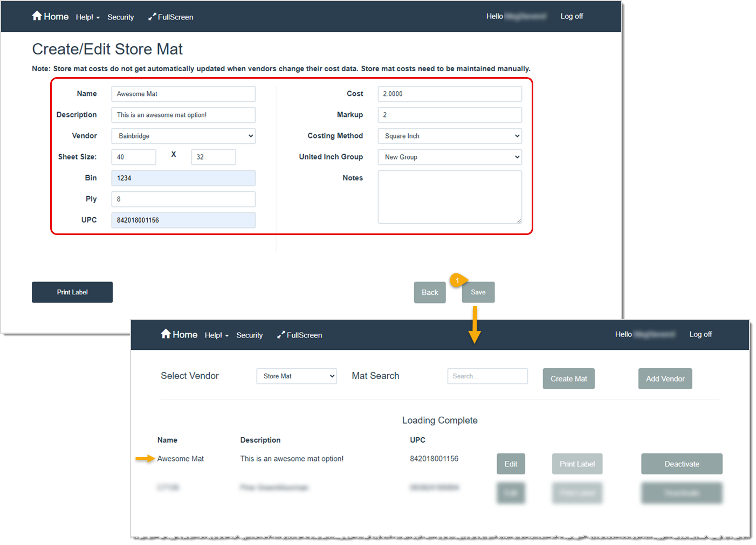Click the Notes text area
Screen dimensions: 756x545
(449, 197)
